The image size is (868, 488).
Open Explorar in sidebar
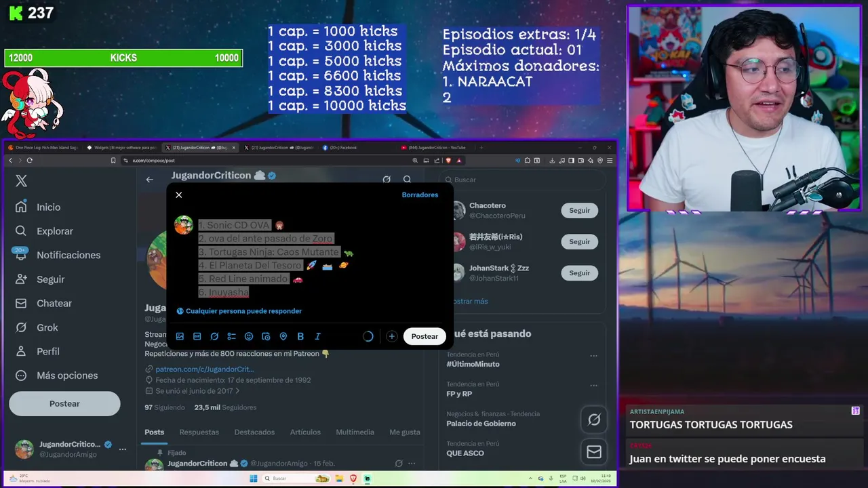tap(45, 231)
